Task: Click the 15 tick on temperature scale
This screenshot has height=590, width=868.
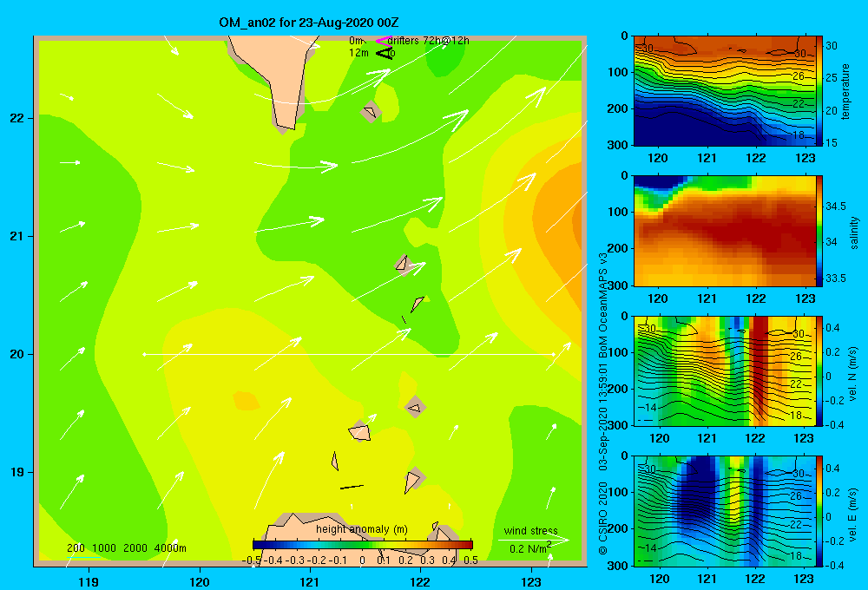Action: coord(832,143)
